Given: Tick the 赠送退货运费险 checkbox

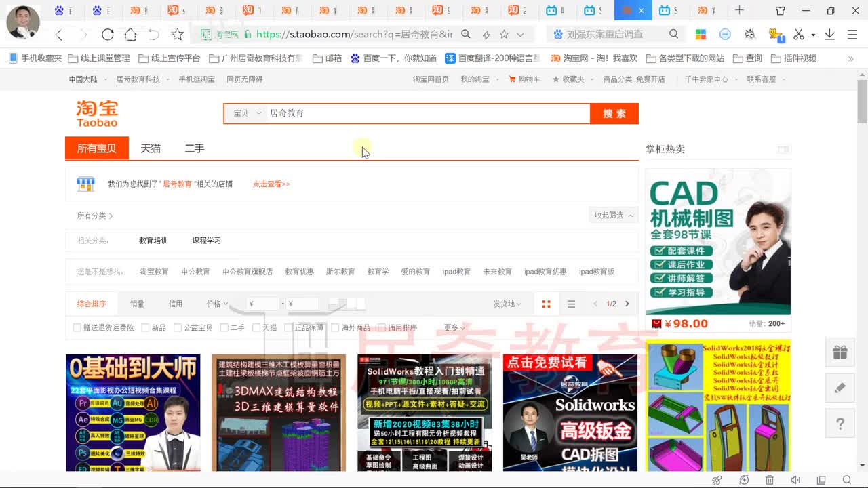Looking at the screenshot, I should 77,327.
